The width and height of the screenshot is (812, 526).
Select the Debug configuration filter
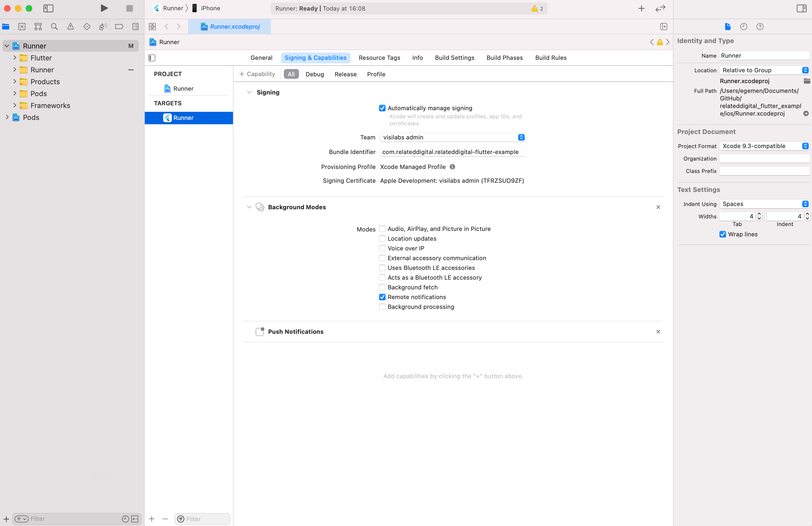click(x=315, y=74)
